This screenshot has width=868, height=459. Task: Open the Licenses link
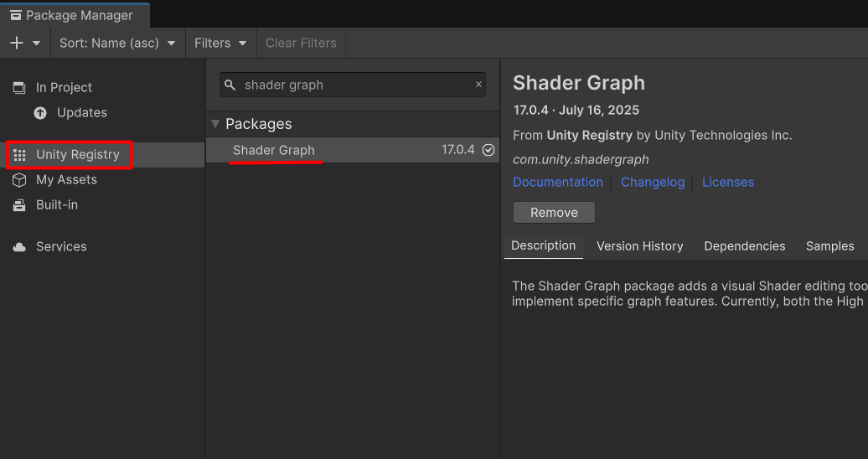728,182
